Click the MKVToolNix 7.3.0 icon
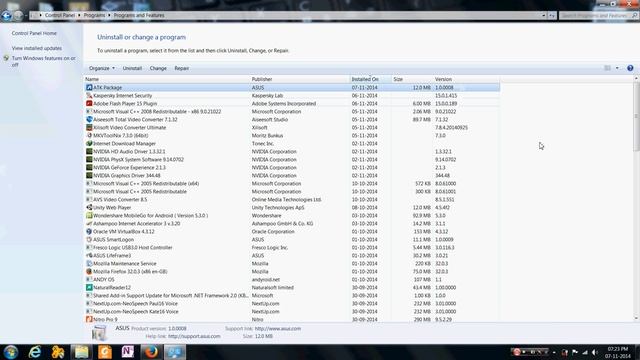The image size is (640, 360). [89, 136]
